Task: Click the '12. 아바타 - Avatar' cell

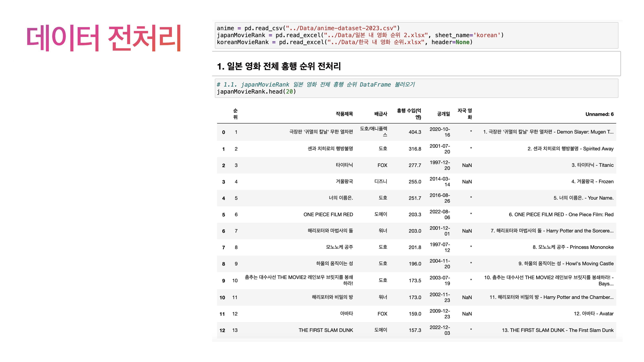Action: pos(593,314)
